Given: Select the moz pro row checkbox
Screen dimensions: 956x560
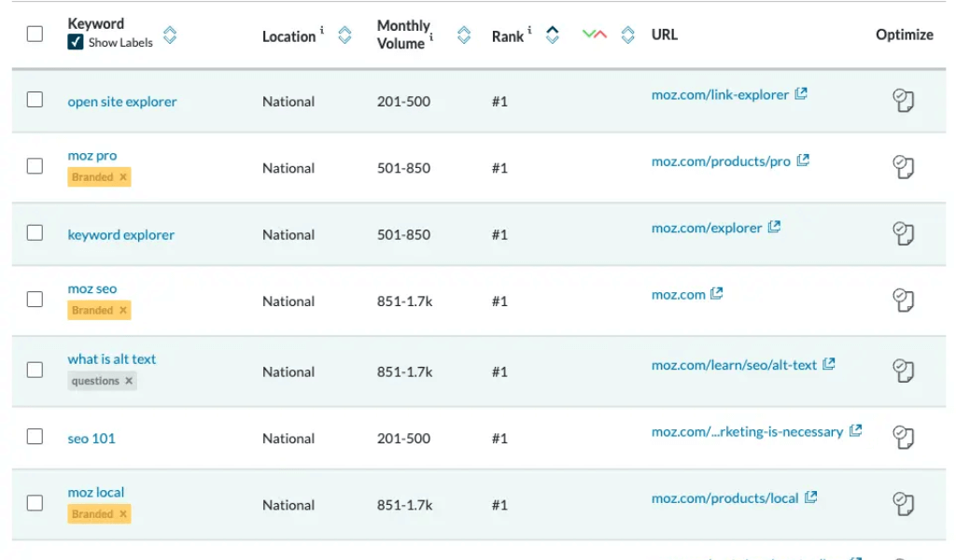Looking at the screenshot, I should [x=35, y=166].
